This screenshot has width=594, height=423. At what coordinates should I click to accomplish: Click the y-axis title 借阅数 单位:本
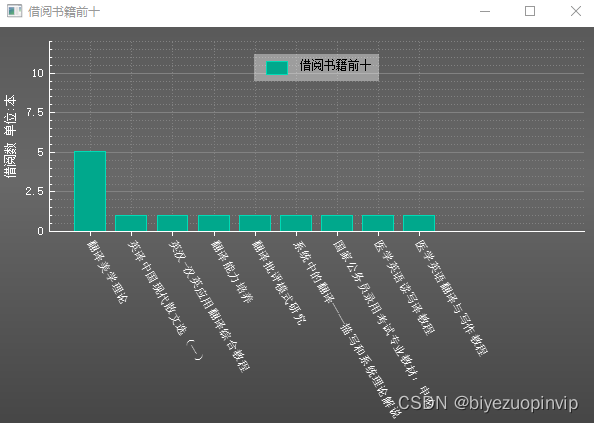10,136
